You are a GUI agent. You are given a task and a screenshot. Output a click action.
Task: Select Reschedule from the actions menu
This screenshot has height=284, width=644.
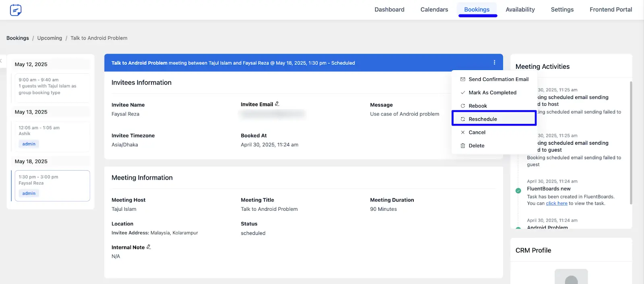pos(494,119)
